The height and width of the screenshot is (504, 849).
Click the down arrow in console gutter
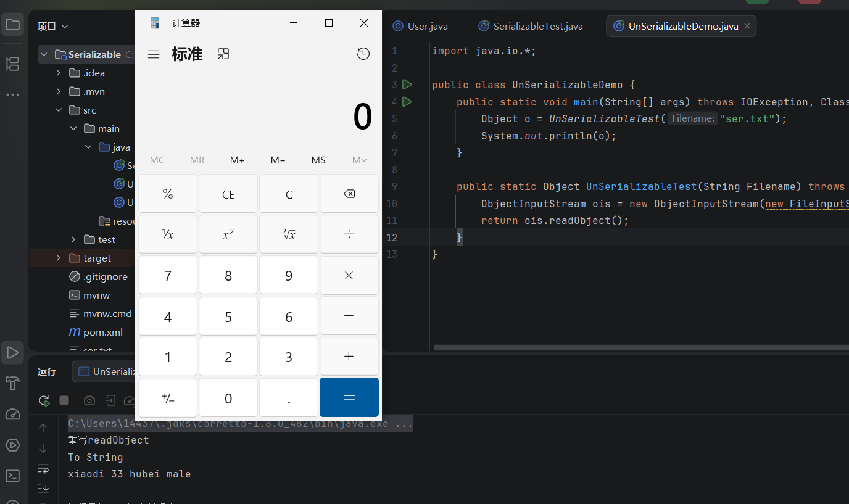(43, 448)
